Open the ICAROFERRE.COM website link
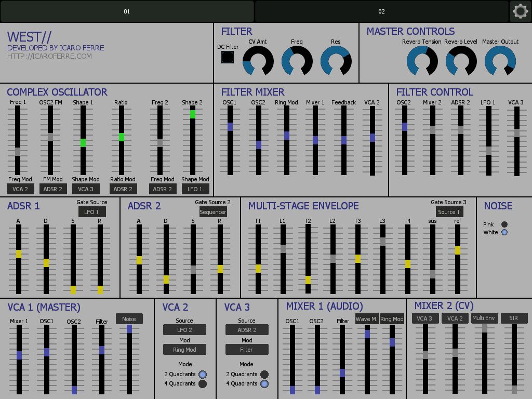 pyautogui.click(x=49, y=56)
